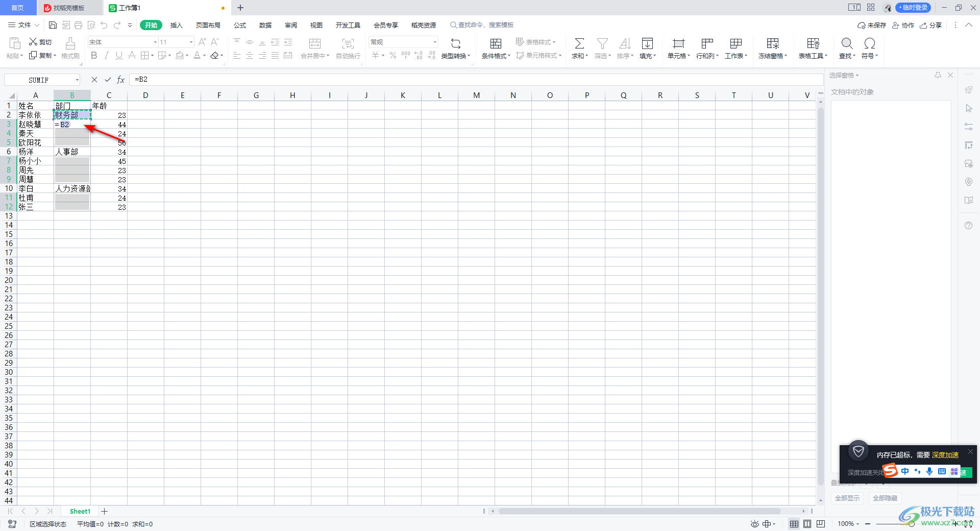This screenshot has width=980, height=531.
Task: Open the font size dropdown (11)
Action: (x=191, y=42)
